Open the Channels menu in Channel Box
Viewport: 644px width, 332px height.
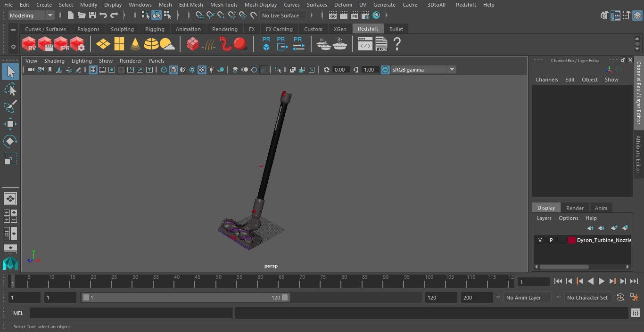[546, 80]
